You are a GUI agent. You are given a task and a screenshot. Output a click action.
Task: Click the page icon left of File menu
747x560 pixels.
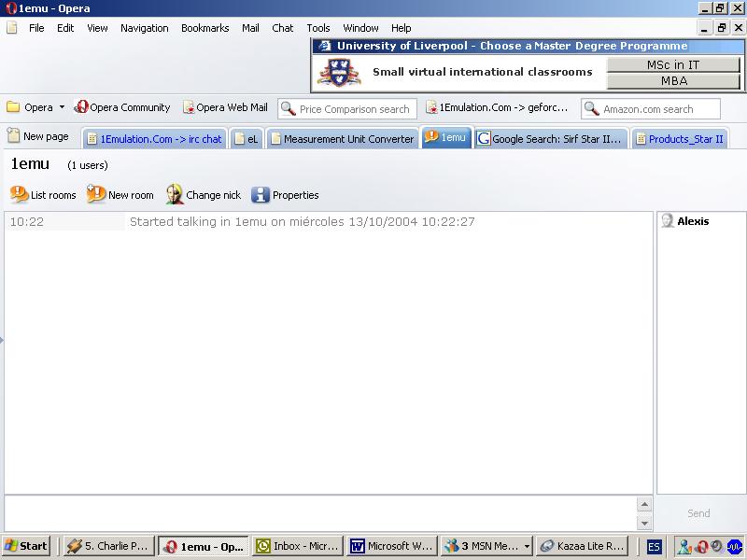click(12, 28)
